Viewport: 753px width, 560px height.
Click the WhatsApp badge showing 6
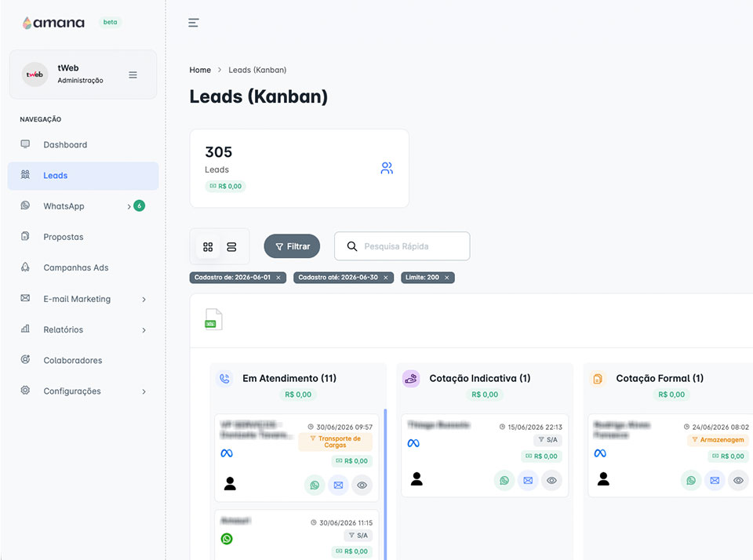140,205
